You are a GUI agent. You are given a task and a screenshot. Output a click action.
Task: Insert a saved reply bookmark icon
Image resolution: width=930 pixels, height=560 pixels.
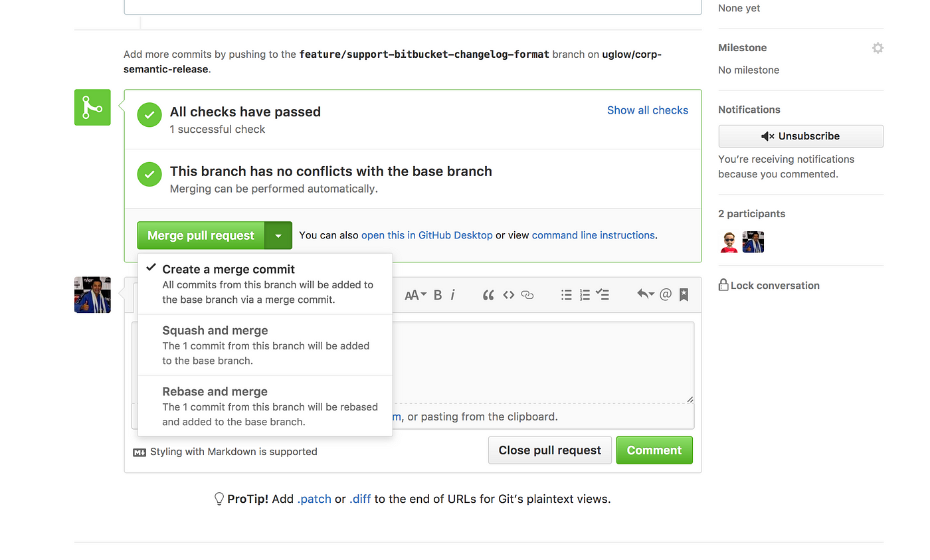pos(684,295)
